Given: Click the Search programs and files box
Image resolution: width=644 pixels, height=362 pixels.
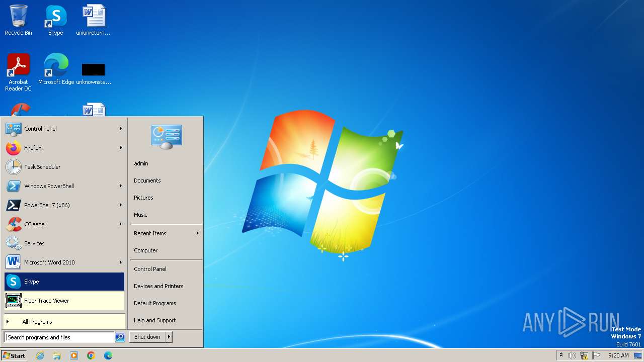Looking at the screenshot, I should pos(59,337).
